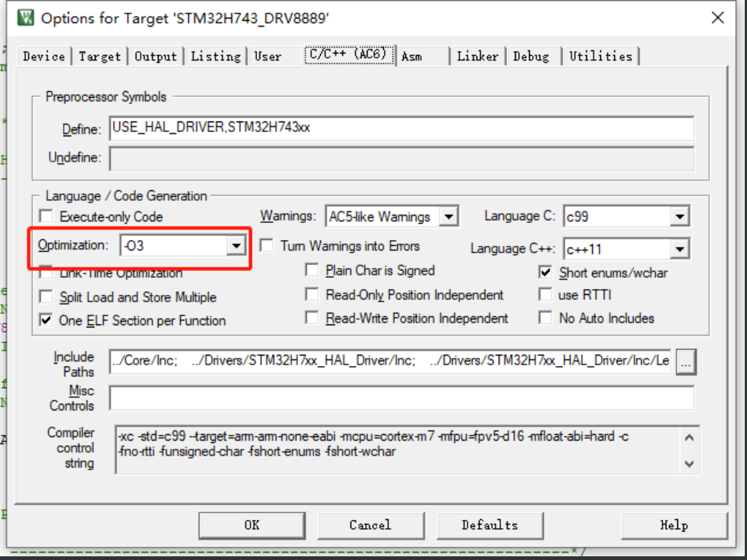This screenshot has height=560, width=747.
Task: Open the Debug tab
Action: [532, 56]
